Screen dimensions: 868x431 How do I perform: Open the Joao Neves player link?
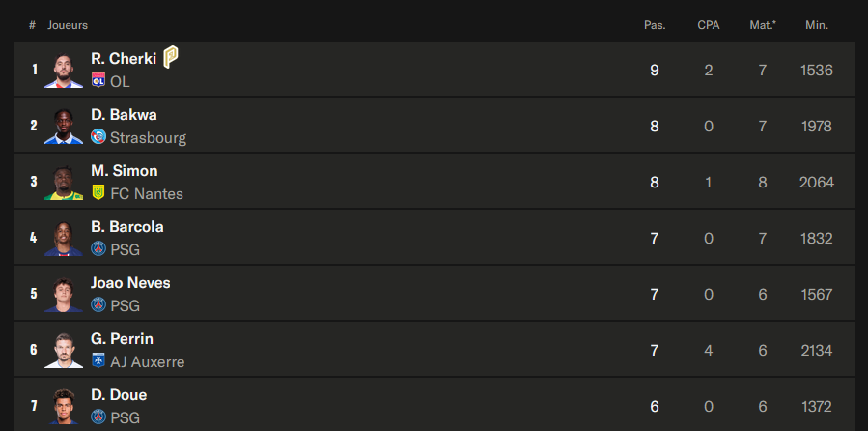[x=130, y=283]
